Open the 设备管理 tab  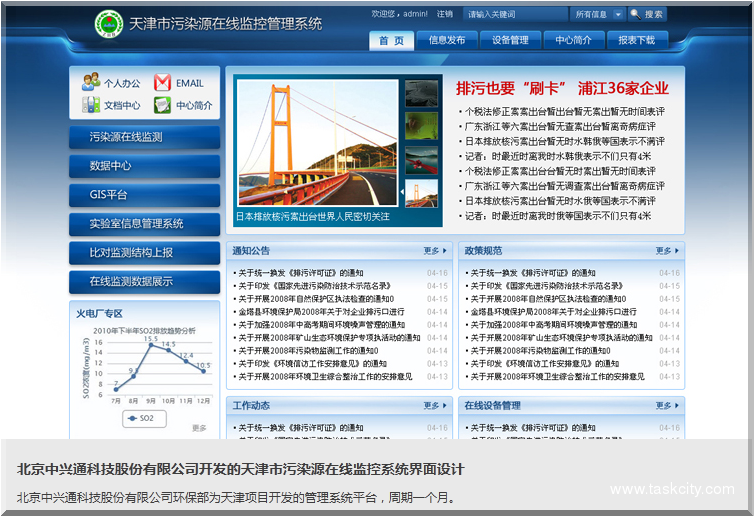point(510,40)
